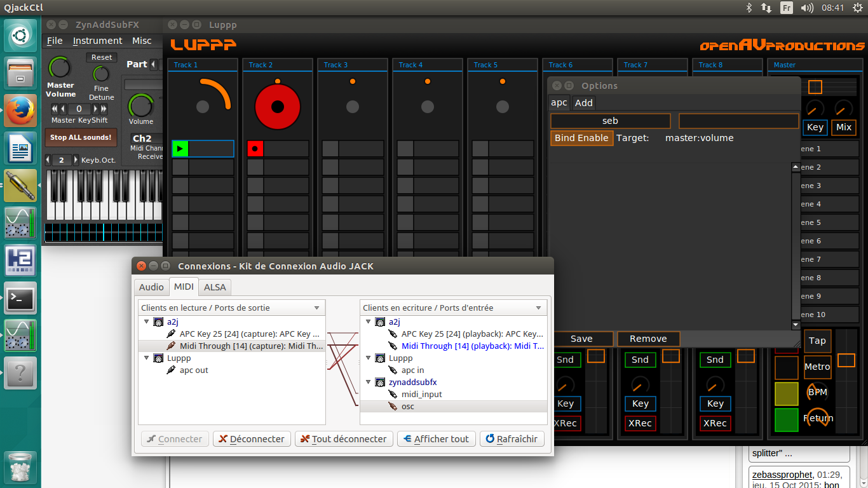Open the Ports d'entrée header dropdown arrow

(x=538, y=308)
